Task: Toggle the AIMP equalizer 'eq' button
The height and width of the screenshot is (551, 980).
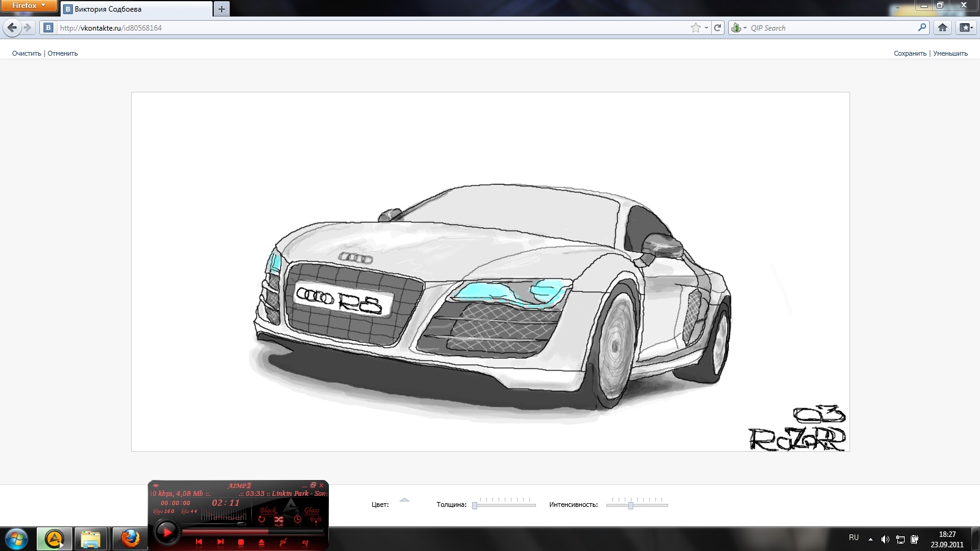Action: click(x=305, y=542)
